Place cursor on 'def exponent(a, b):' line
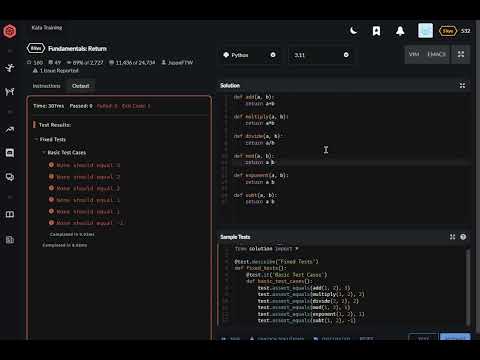480x360 pixels. tap(261, 175)
